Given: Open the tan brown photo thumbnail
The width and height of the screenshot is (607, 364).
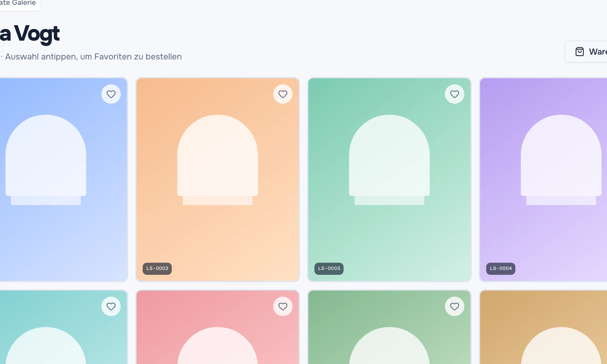Looking at the screenshot, I should coord(544,327).
